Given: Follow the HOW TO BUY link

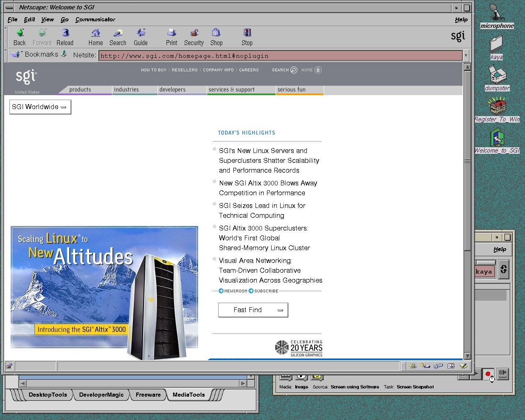Looking at the screenshot, I should (x=154, y=70).
